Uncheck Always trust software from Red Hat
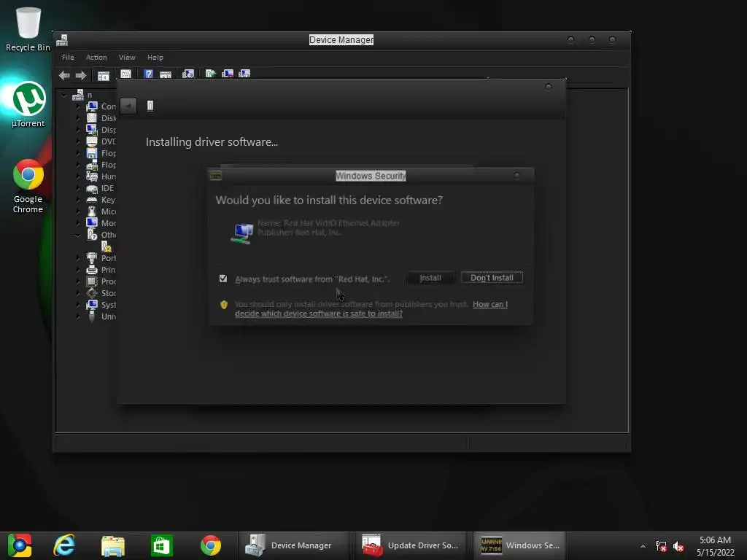 (x=223, y=279)
